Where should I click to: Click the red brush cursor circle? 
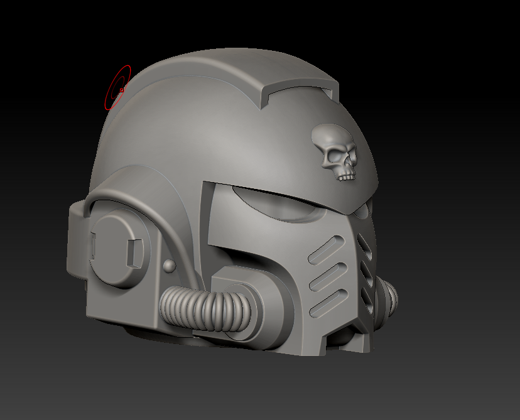click(117, 87)
